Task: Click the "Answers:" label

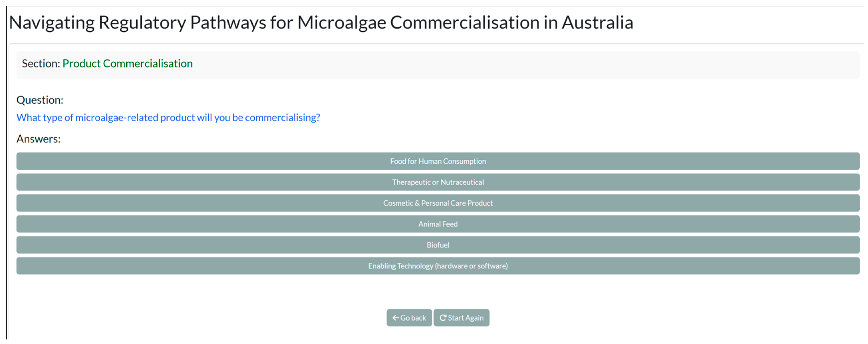Action: tap(38, 139)
